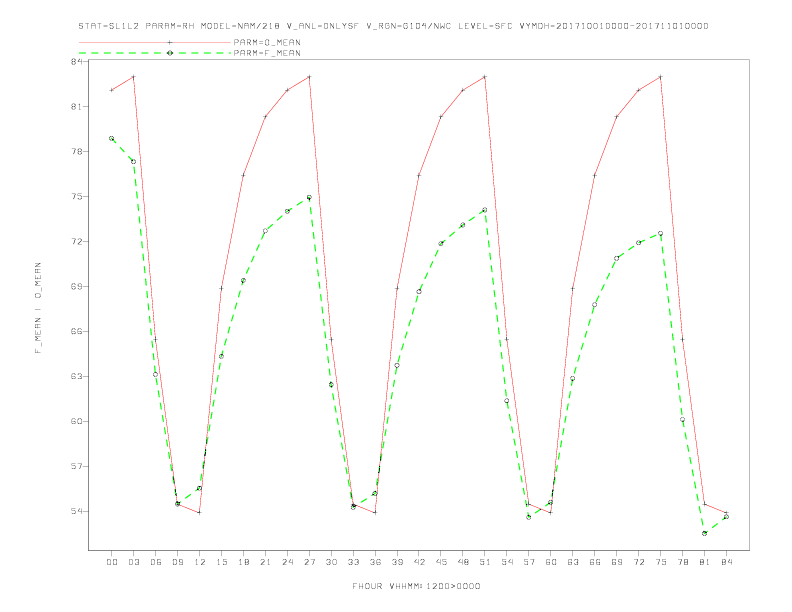792x612 pixels.
Task: Click the x-axis forecast hour label 33
Action: (x=353, y=562)
